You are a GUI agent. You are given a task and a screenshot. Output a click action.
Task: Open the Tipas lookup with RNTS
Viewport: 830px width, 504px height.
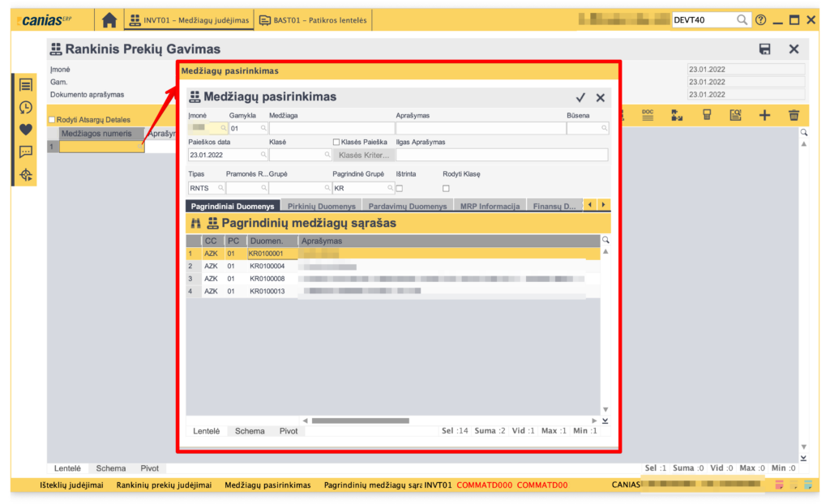(220, 188)
